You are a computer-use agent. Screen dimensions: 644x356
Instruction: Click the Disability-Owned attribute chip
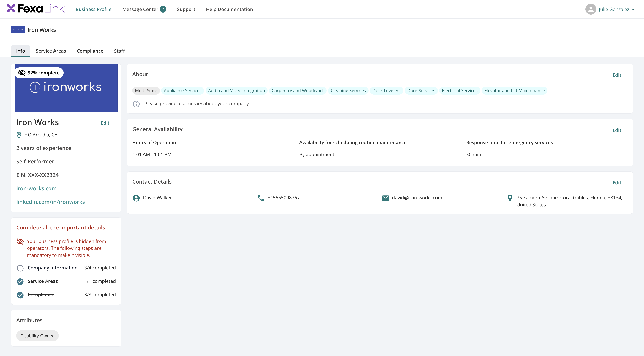37,336
